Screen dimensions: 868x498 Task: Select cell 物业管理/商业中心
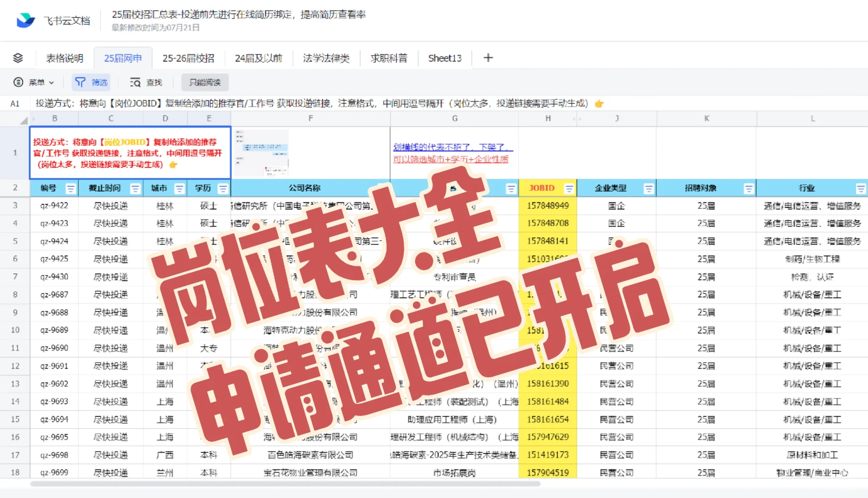click(x=812, y=472)
